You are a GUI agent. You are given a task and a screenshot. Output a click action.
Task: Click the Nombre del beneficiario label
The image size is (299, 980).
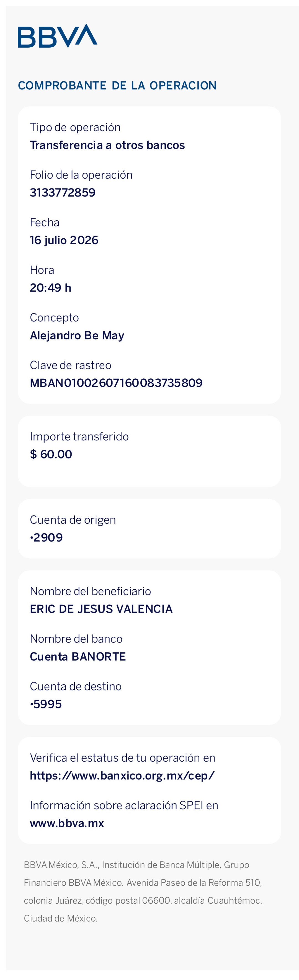(x=91, y=591)
